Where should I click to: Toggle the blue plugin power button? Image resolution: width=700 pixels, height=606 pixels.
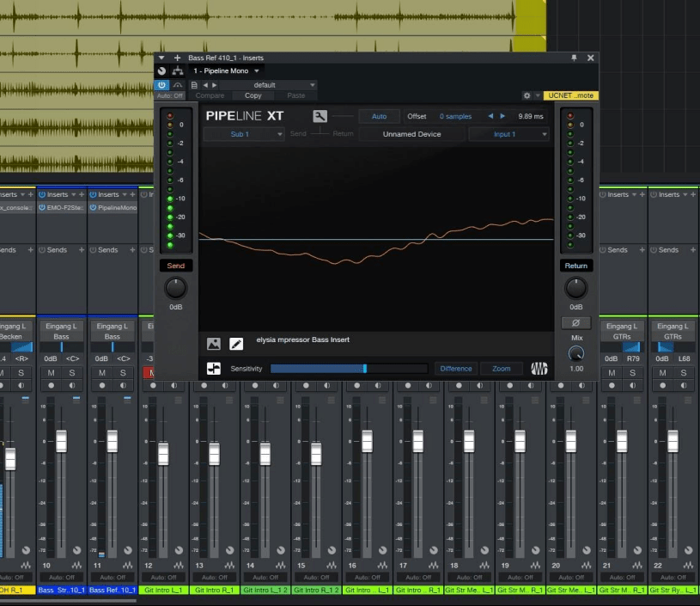[x=161, y=85]
